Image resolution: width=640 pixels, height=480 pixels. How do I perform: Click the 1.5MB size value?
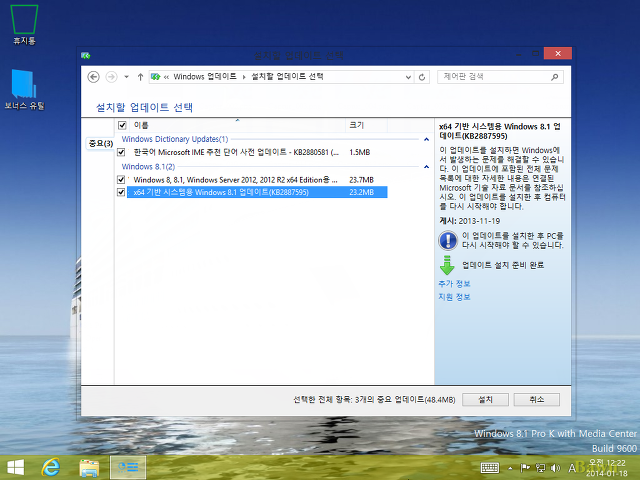[360, 152]
